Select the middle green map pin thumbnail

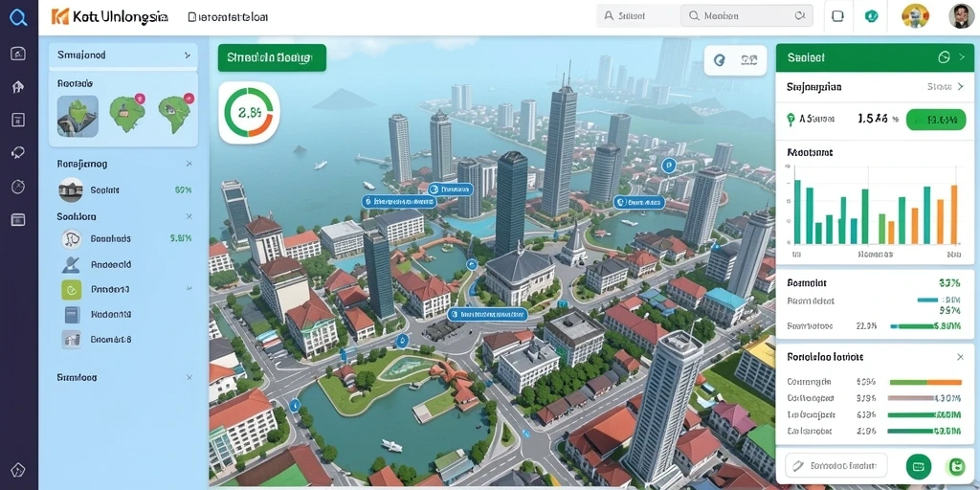pyautogui.click(x=127, y=113)
